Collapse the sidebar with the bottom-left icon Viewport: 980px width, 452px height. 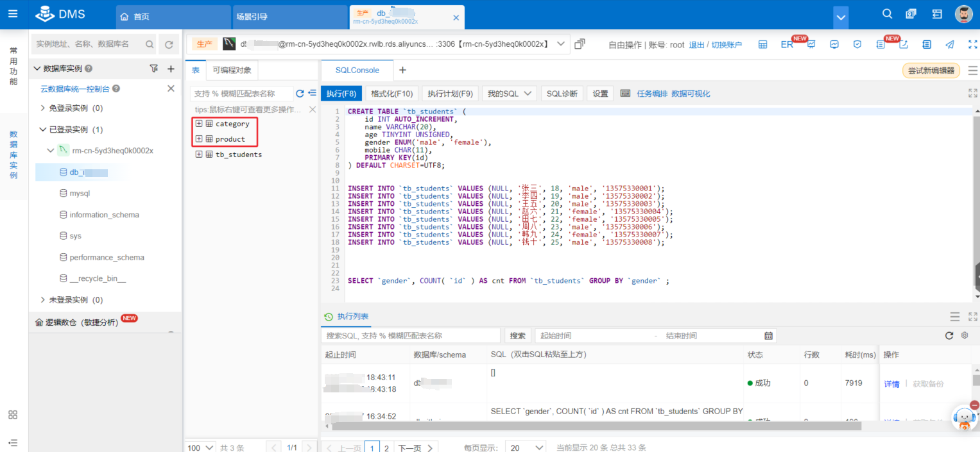click(x=13, y=442)
